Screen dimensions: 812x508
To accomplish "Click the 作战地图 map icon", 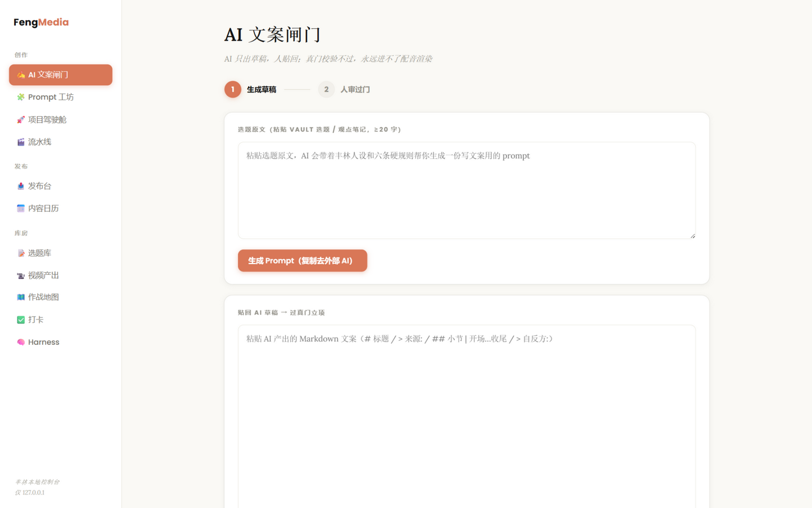I will pos(21,297).
